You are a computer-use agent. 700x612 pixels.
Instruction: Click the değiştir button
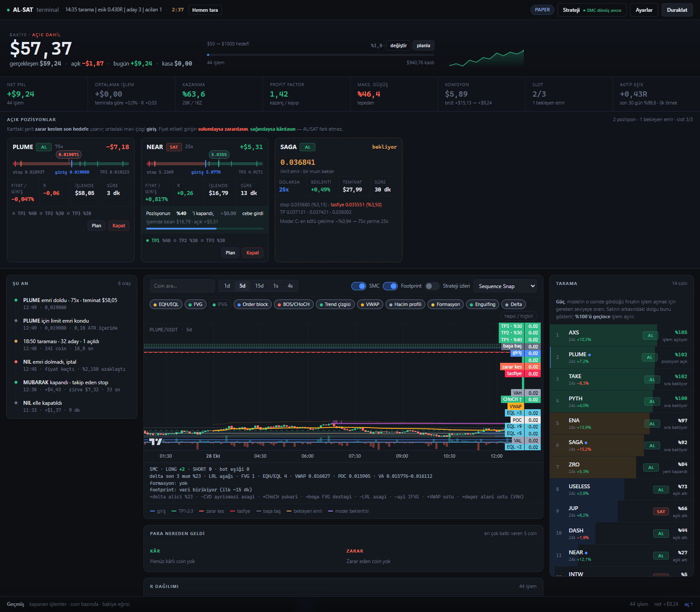tap(398, 45)
